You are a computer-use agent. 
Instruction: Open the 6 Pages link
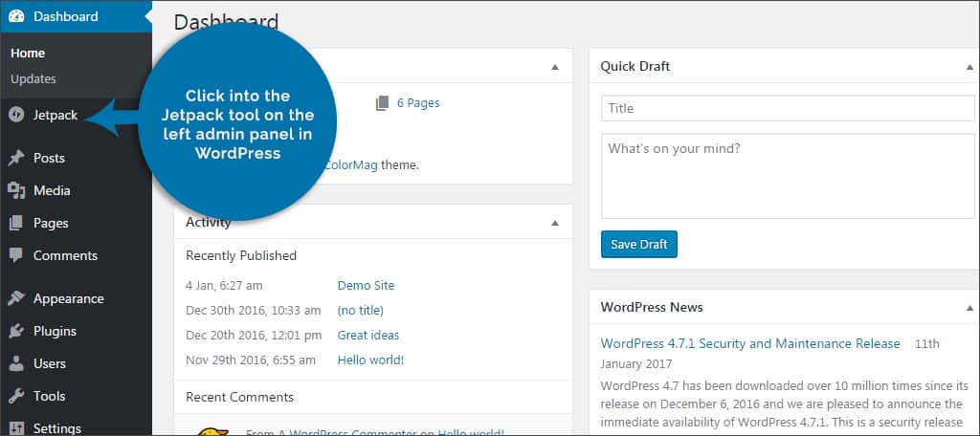[x=418, y=103]
